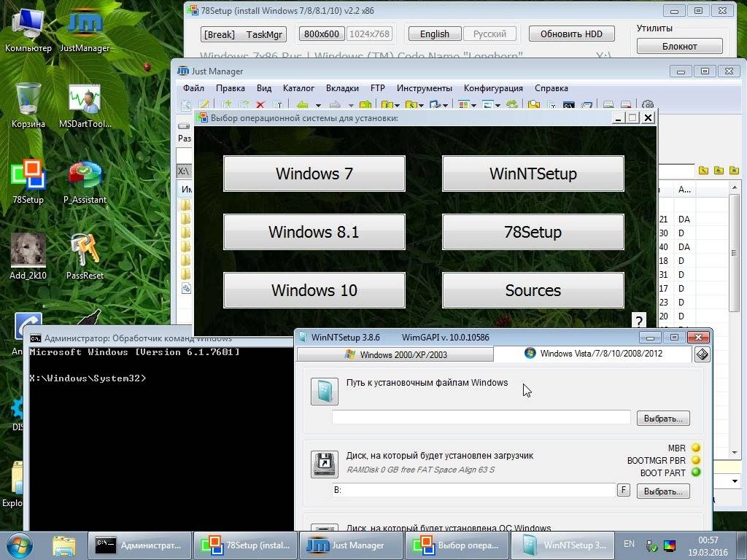Switch to the Администратор command prompt taskbar button
Image resolution: width=747 pixels, height=560 pixels.
[139, 545]
